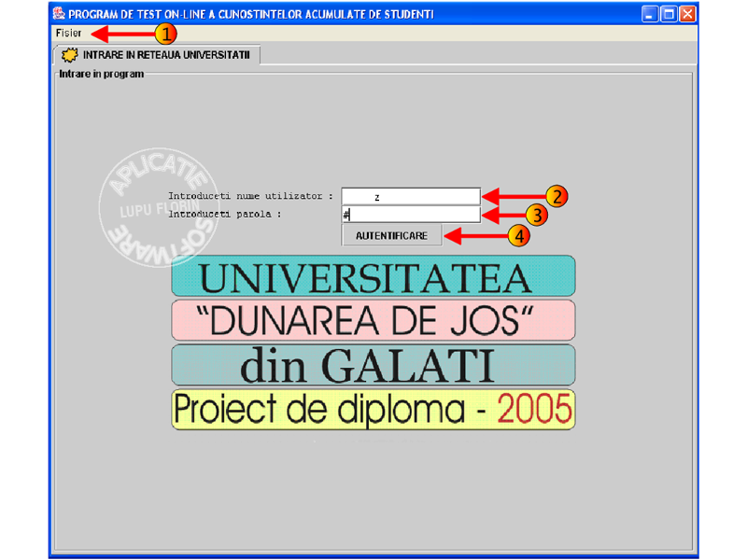Click the "din GALATI" banner

tap(373, 365)
